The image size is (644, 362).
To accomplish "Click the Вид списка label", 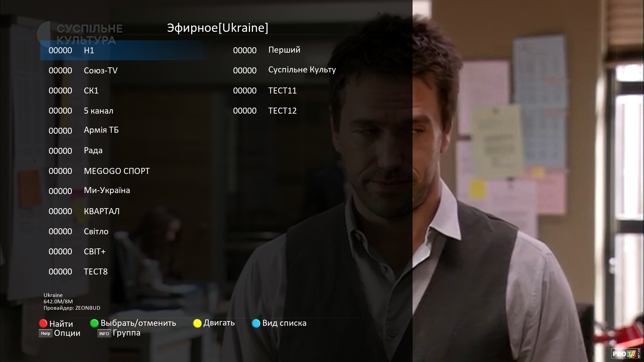I will point(284,323).
